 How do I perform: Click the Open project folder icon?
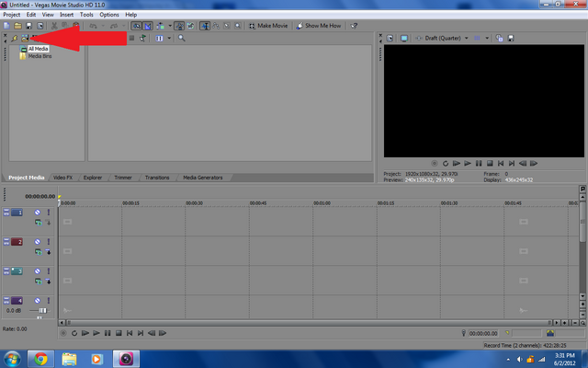click(17, 26)
